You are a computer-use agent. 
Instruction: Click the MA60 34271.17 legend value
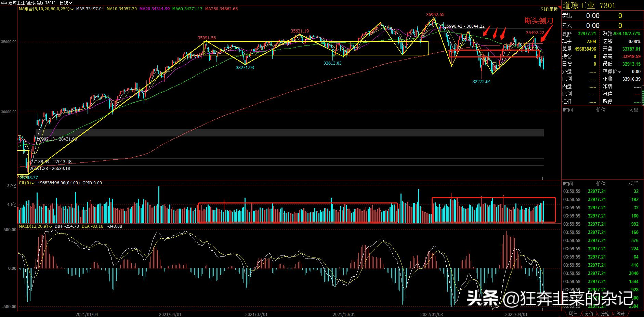click(x=187, y=9)
